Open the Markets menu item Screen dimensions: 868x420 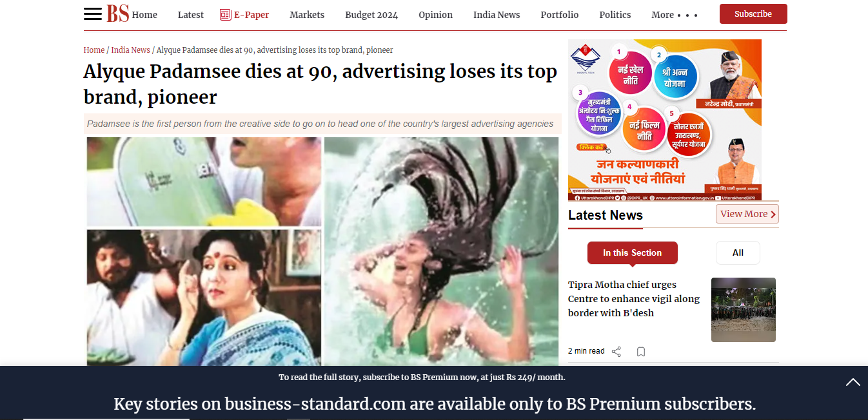pos(307,15)
